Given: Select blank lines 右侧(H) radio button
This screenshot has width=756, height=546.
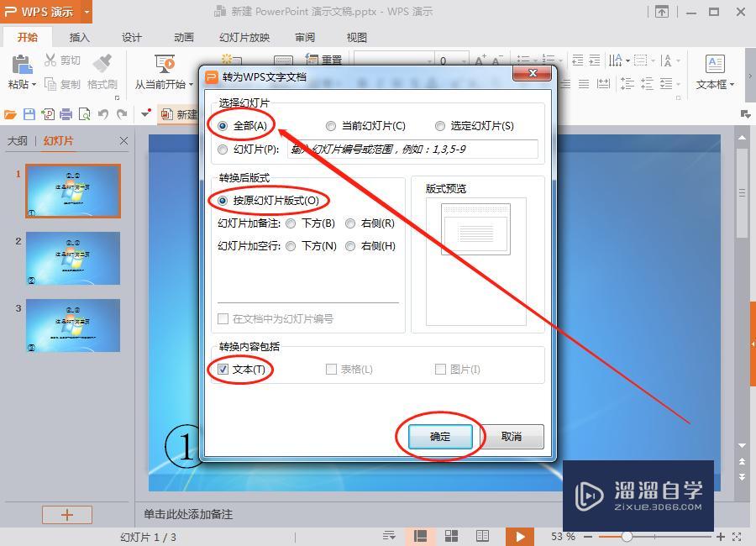Looking at the screenshot, I should point(350,246).
